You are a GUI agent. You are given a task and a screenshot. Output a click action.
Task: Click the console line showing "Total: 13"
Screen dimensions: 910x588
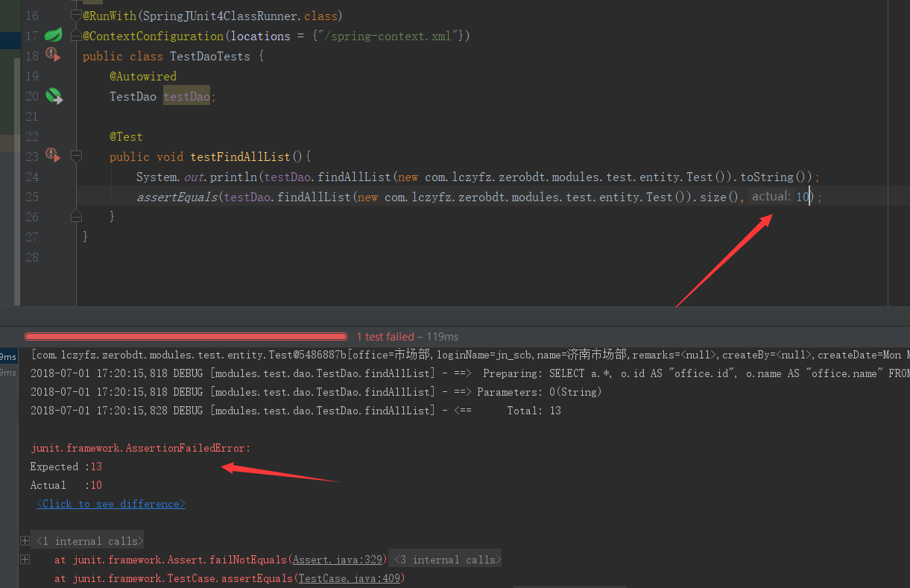point(296,411)
